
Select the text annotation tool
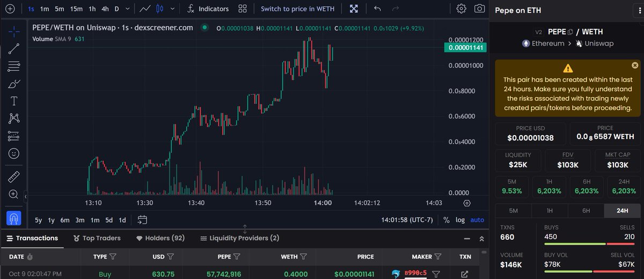click(x=14, y=101)
